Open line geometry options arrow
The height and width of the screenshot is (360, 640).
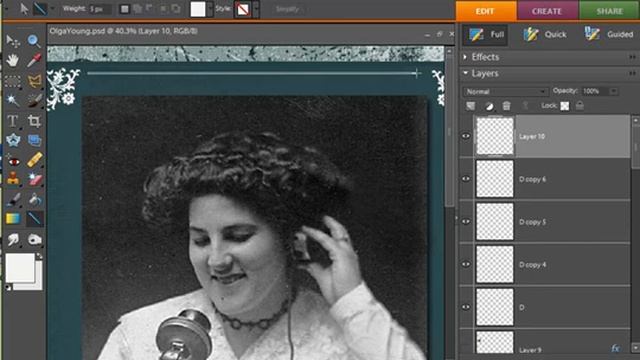tap(53, 9)
